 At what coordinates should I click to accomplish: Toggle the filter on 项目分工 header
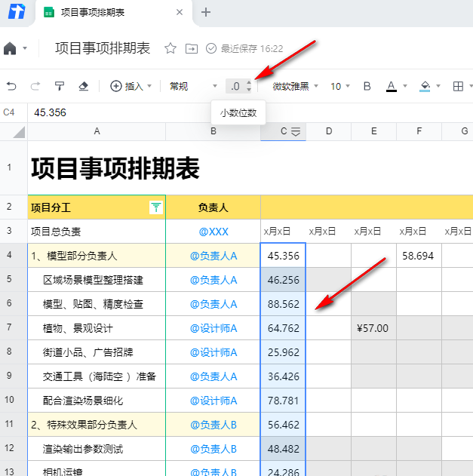(x=156, y=207)
